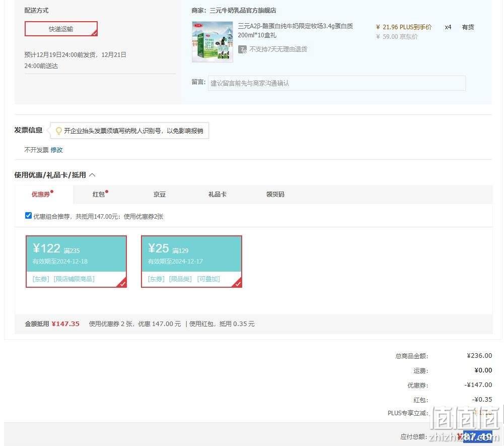The height and width of the screenshot is (446, 504).
Task: Switch to the 红包 tab
Action: tap(99, 195)
